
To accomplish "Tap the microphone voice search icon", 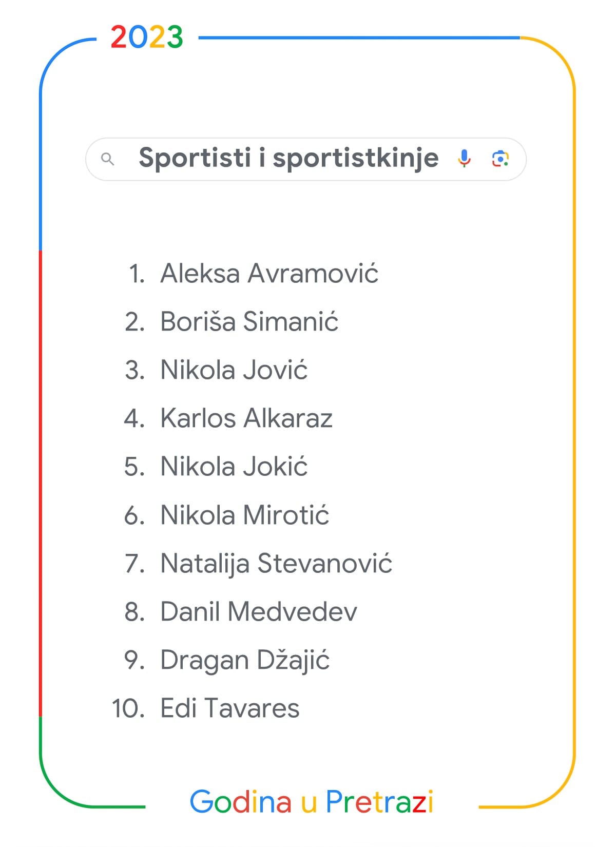I will (x=464, y=159).
